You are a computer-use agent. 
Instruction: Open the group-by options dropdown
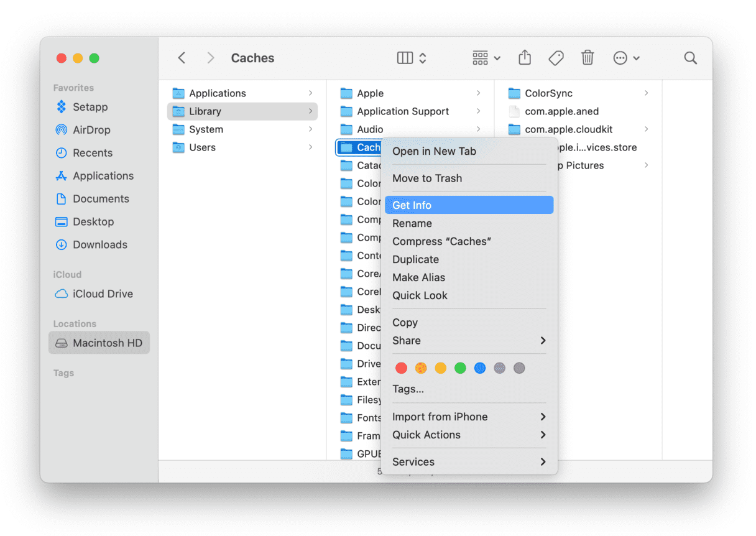point(486,58)
